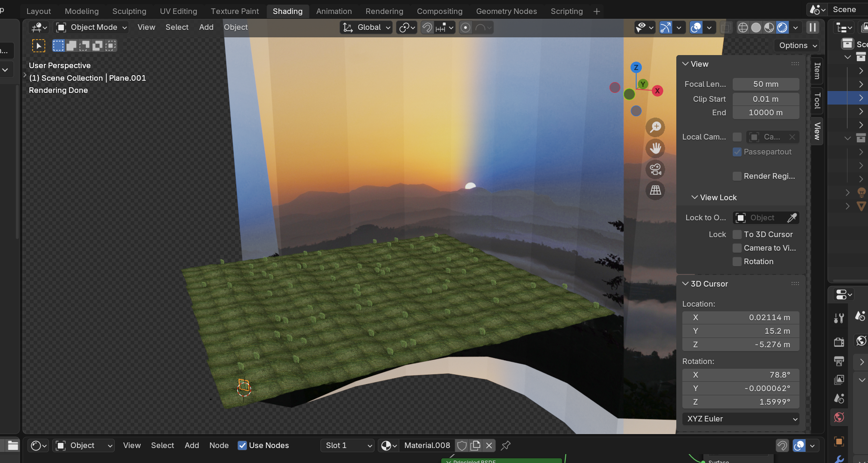
Task: Edit the 3D Cursor Y location field
Action: point(741,331)
